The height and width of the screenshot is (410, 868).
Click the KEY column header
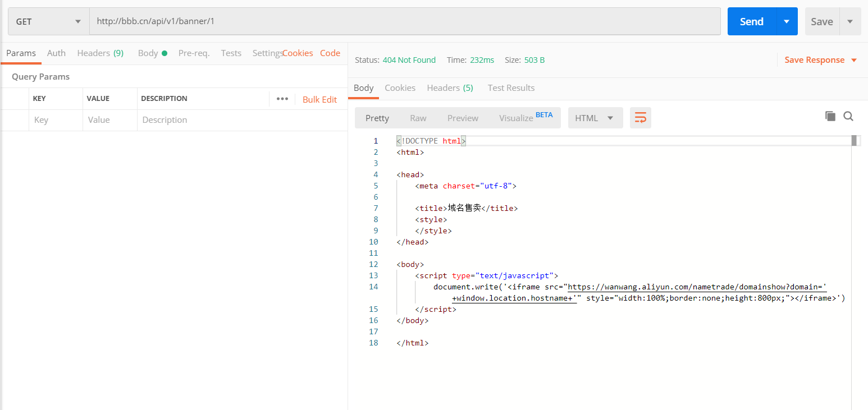click(39, 99)
